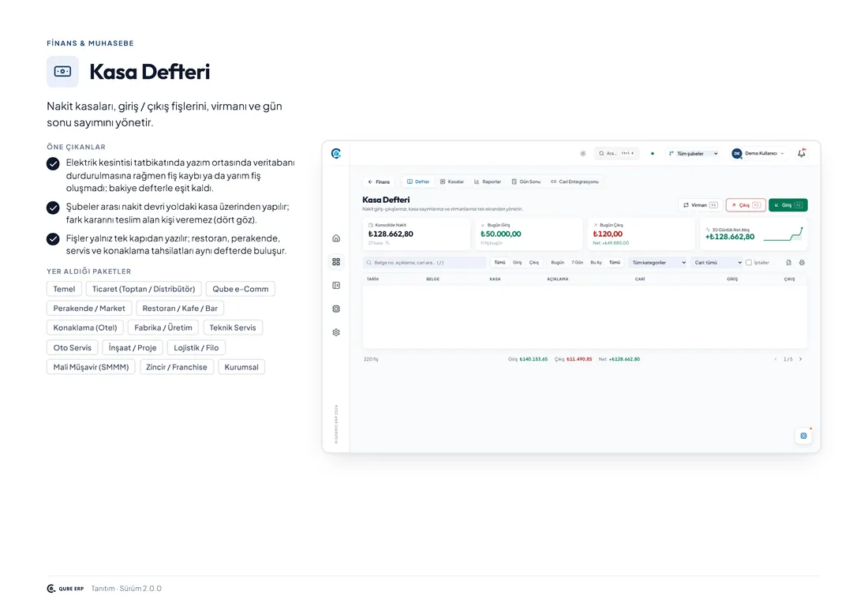Go to Home in the sidebar
The width and height of the screenshot is (868, 614).
click(336, 238)
